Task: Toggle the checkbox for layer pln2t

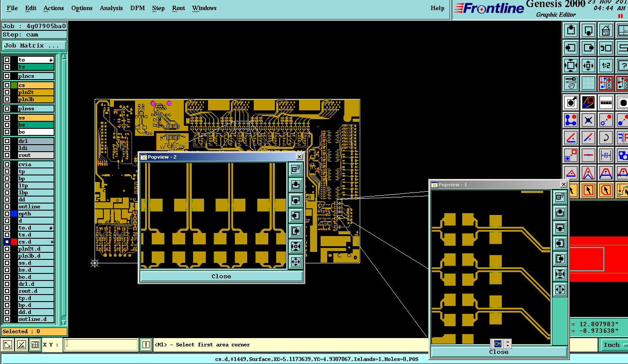Action: click(x=7, y=92)
